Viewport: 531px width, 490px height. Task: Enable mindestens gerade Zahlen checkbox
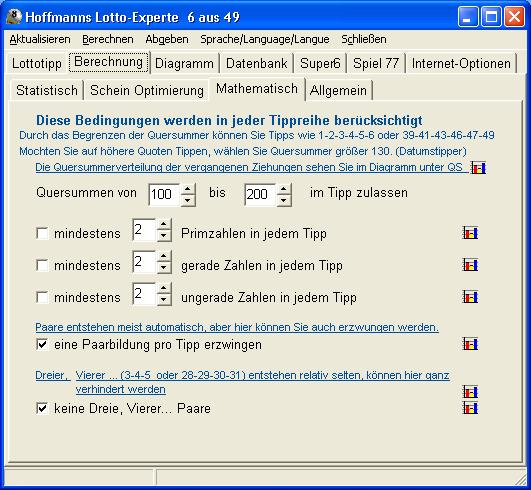click(x=42, y=265)
